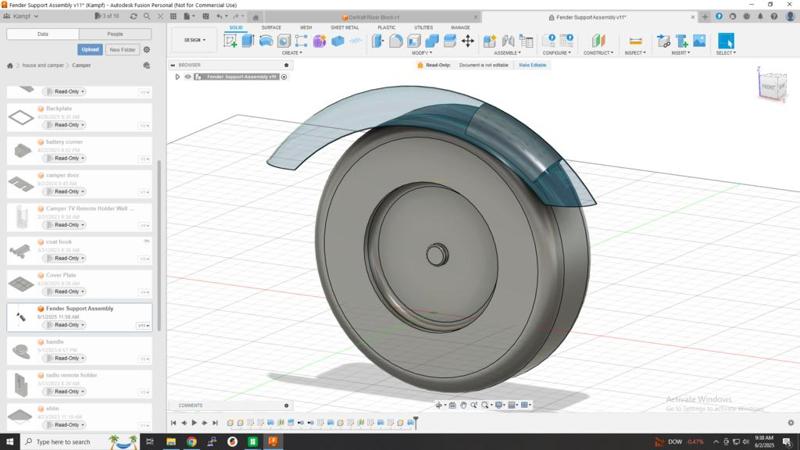Select the Revolve tool icon
Viewport: 800px width, 450px height.
click(x=266, y=41)
